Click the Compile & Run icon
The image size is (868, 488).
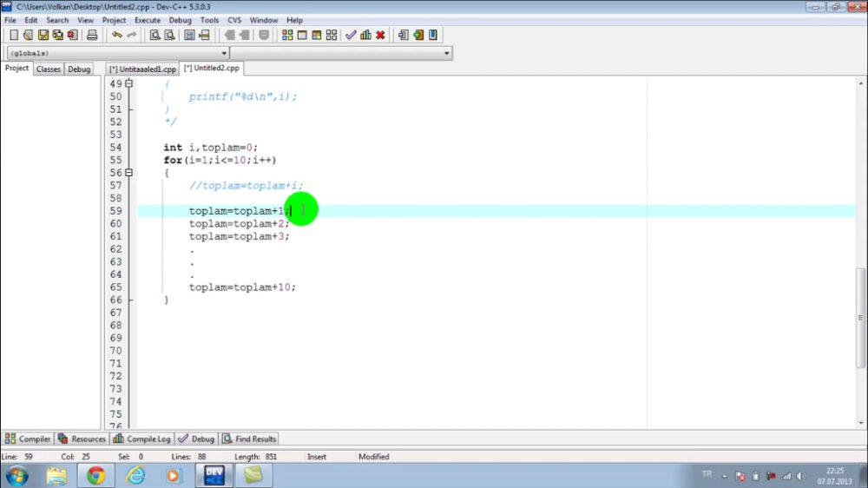coord(317,35)
